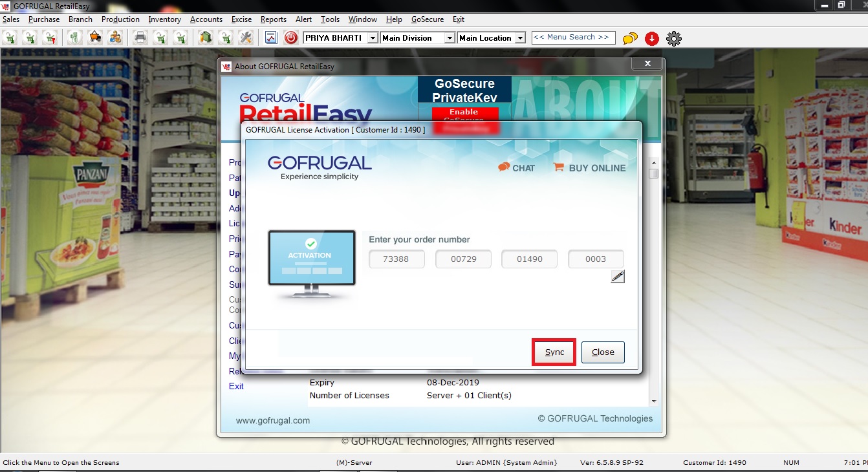868x472 pixels.
Task: Open the Accounts menu
Action: point(206,19)
